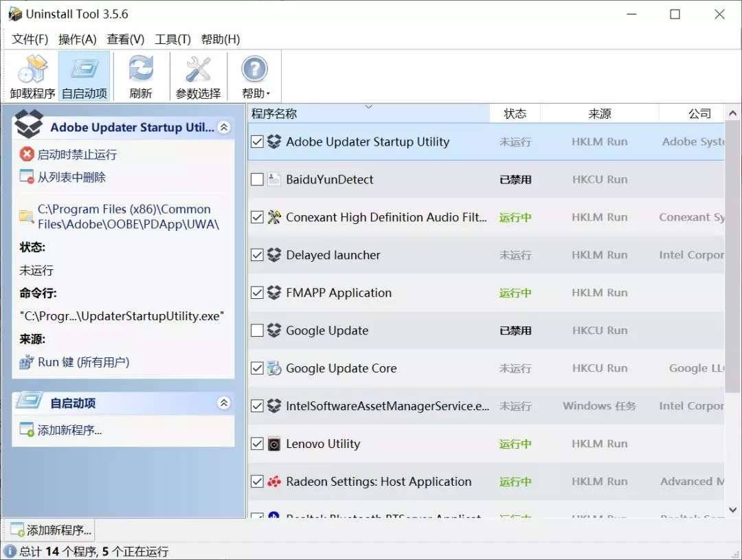
Task: Uncheck the Lenovo Utility checkbox
Action: pos(257,444)
